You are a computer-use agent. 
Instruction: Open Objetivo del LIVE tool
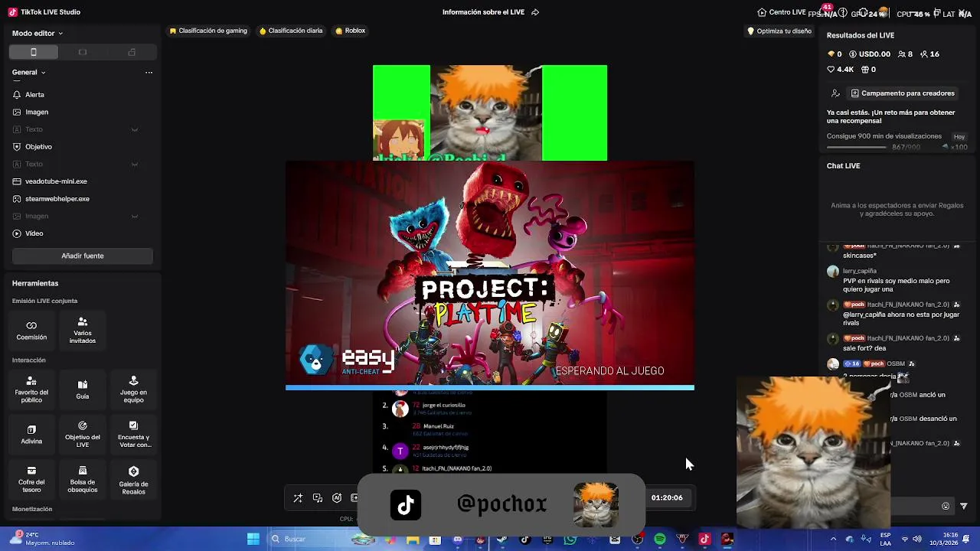click(x=83, y=435)
